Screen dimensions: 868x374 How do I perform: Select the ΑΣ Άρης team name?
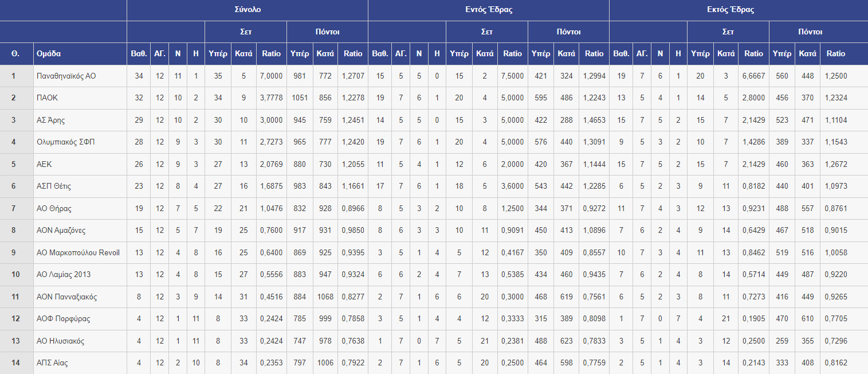coord(50,120)
